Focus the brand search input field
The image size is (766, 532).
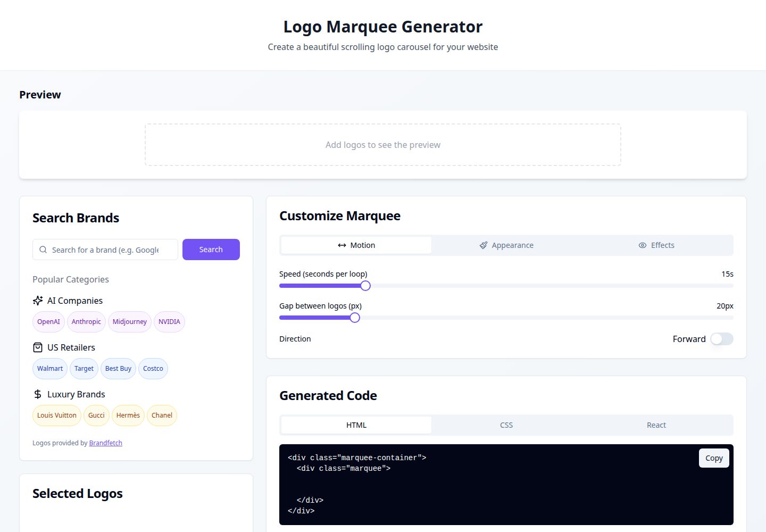pyautogui.click(x=105, y=250)
